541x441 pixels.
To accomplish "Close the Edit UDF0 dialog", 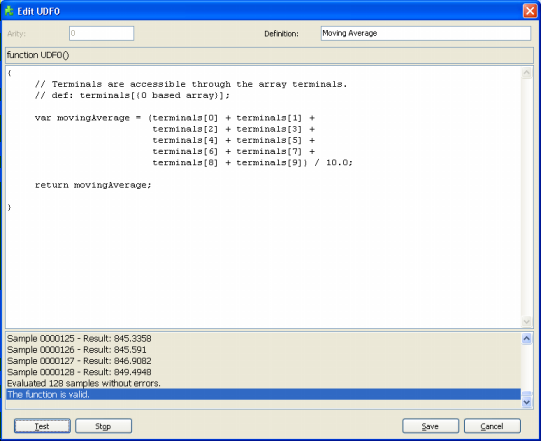I will click(x=530, y=11).
